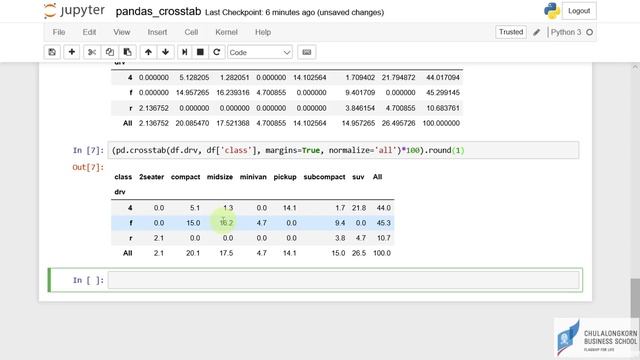Screen dimensions: 640x360
Task: Click the Logout button
Action: 579,11
